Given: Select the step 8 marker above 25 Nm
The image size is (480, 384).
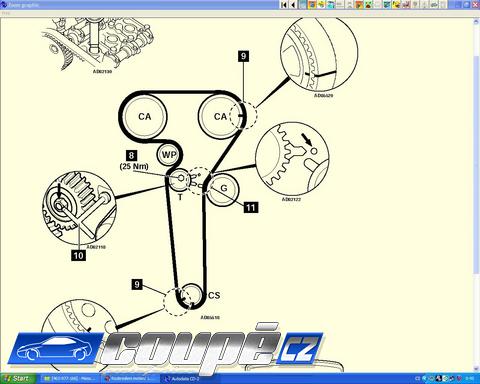Looking at the screenshot, I should 131,155.
